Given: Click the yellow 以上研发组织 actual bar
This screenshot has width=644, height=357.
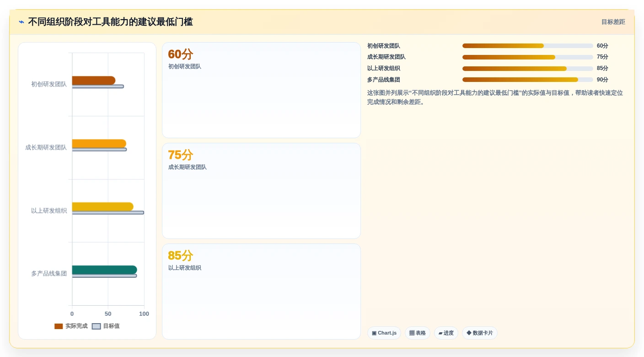Looking at the screenshot, I should point(103,207).
